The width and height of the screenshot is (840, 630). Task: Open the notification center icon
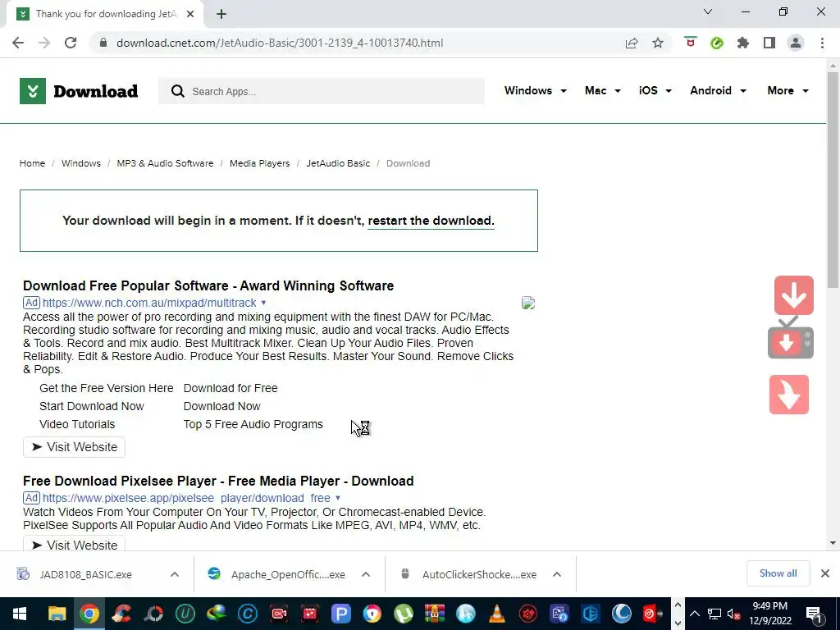pos(815,614)
